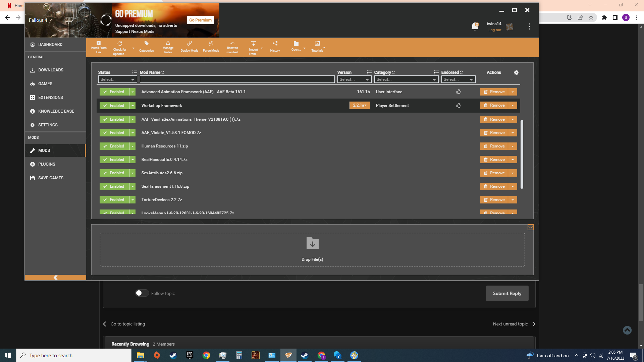Click Open folder toolbar icon
The height and width of the screenshot is (362, 644).
click(296, 46)
